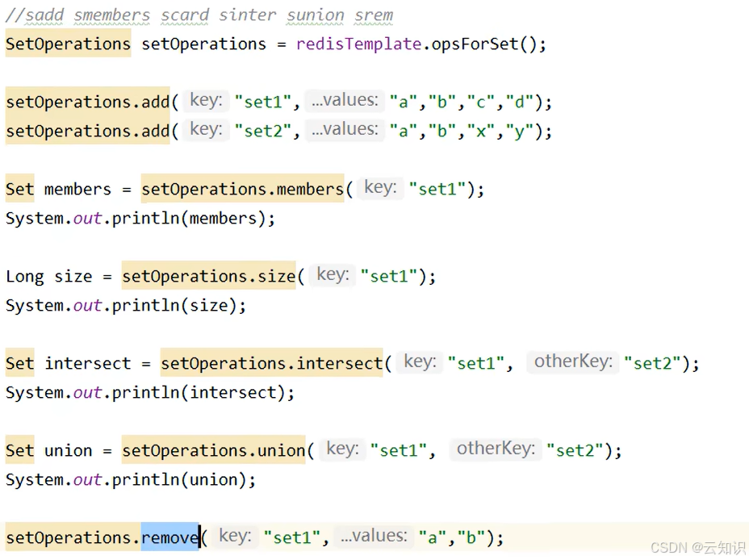This screenshot has width=749, height=560.
Task: Click the otherKey hint in the intersect call
Action: 572,361
